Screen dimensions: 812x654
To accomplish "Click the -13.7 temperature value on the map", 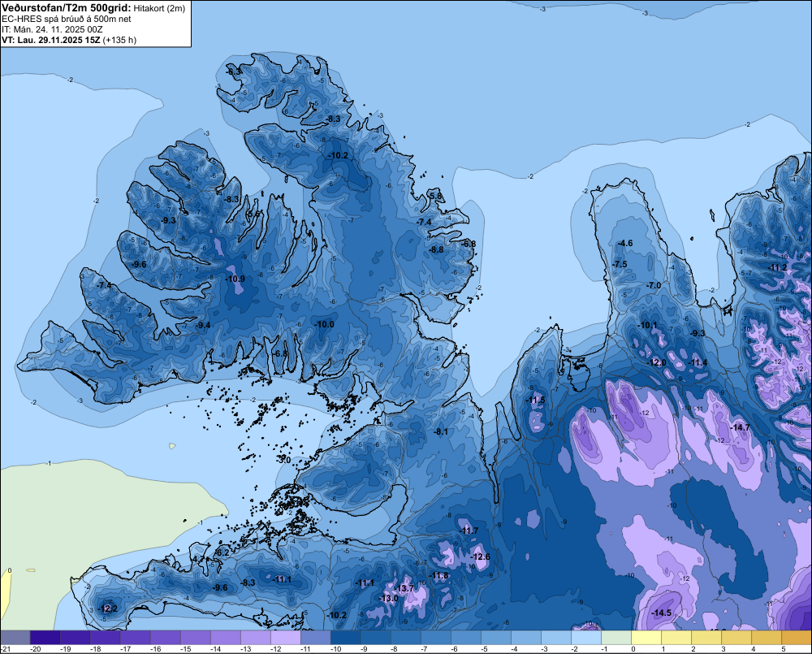I will (x=404, y=588).
